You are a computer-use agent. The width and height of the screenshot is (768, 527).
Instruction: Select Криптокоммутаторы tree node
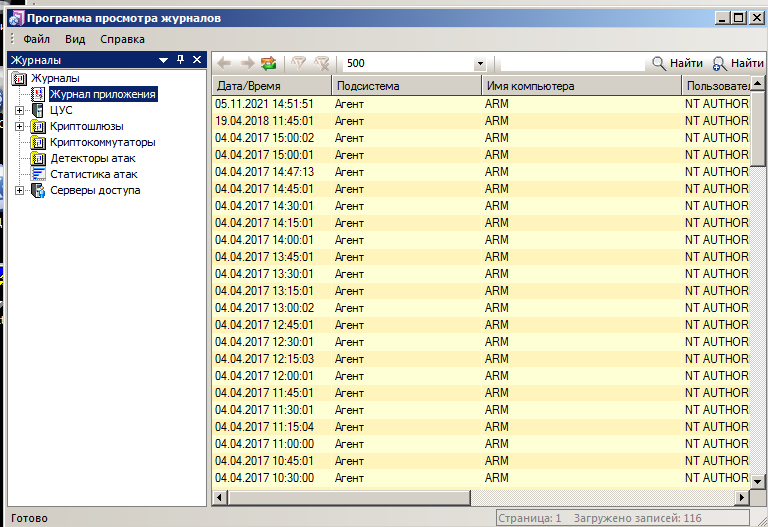pos(103,143)
